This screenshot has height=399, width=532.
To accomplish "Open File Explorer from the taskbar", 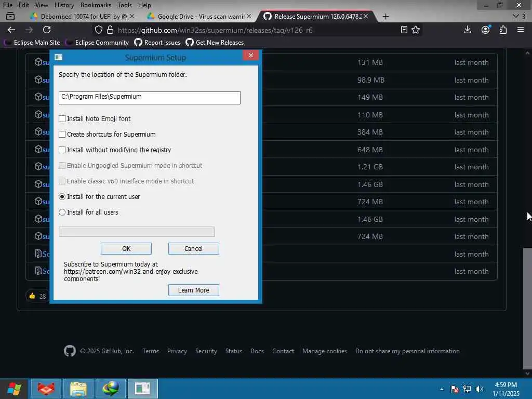I will tap(78, 389).
